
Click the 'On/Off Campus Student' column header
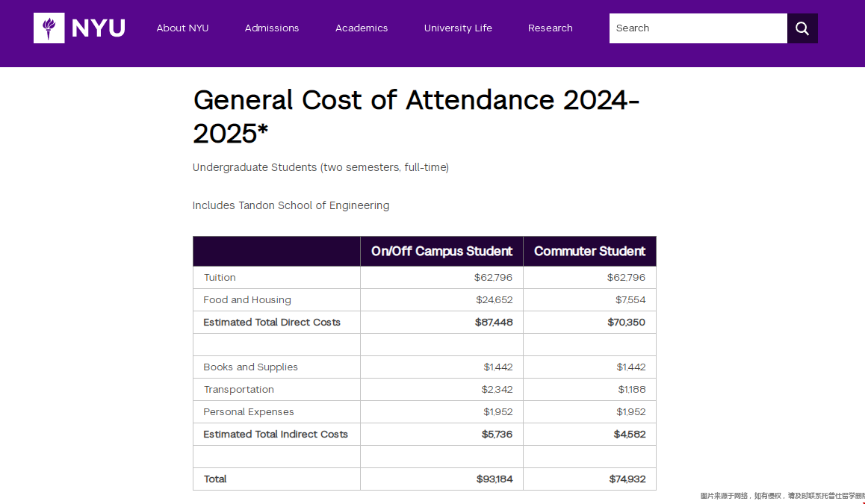[442, 252]
